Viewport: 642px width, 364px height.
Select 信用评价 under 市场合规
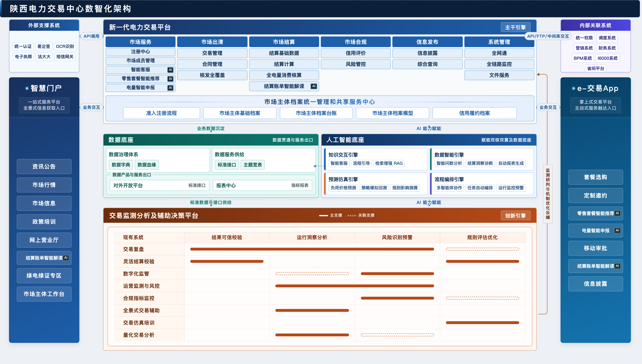coord(356,53)
